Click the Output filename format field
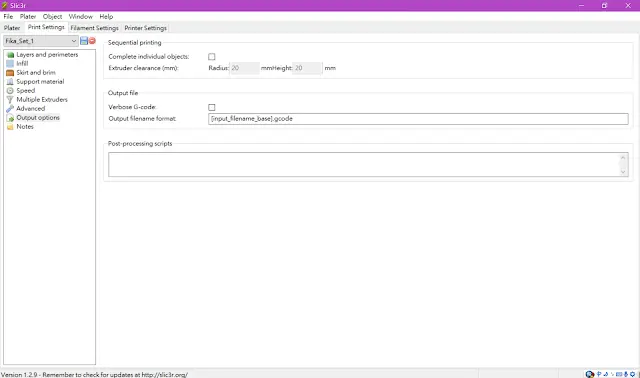640x378 pixels. 418,119
